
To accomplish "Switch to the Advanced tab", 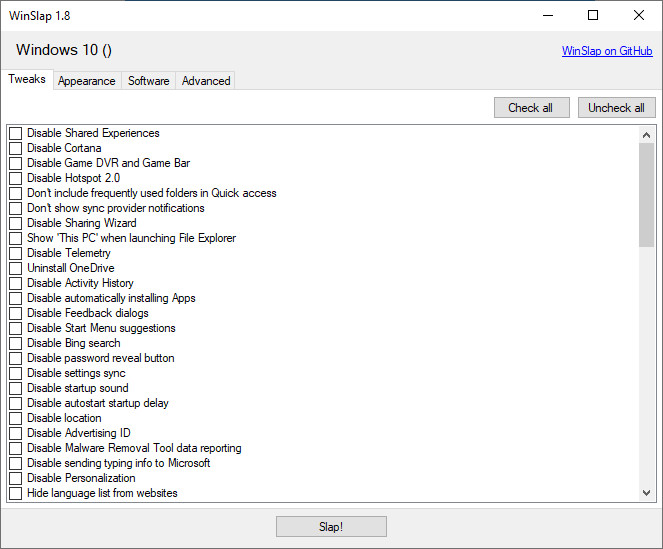I will tap(206, 81).
